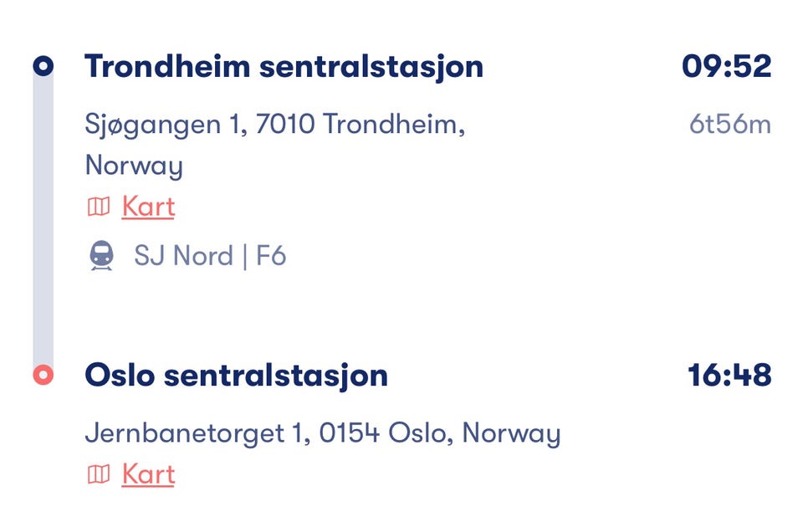Image resolution: width=803 pixels, height=532 pixels.
Task: Select the pink Oslo arrival stop marker
Action: pos(43,375)
